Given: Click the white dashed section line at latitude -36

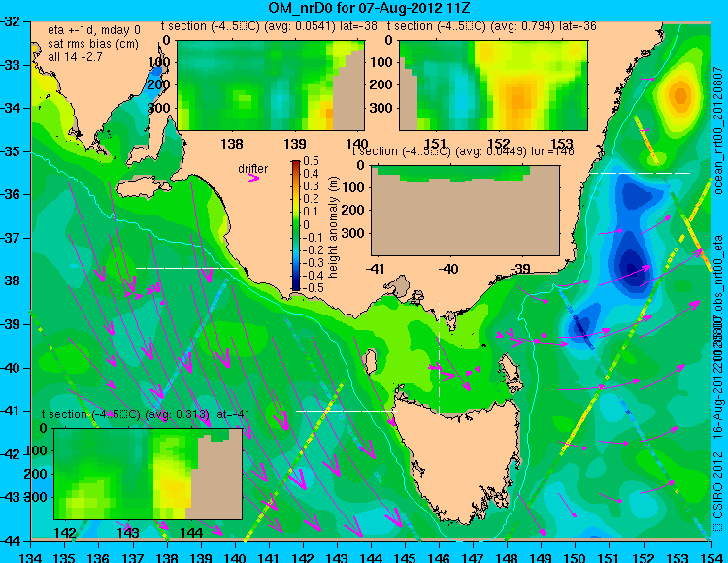Looking at the screenshot, I should point(640,173).
